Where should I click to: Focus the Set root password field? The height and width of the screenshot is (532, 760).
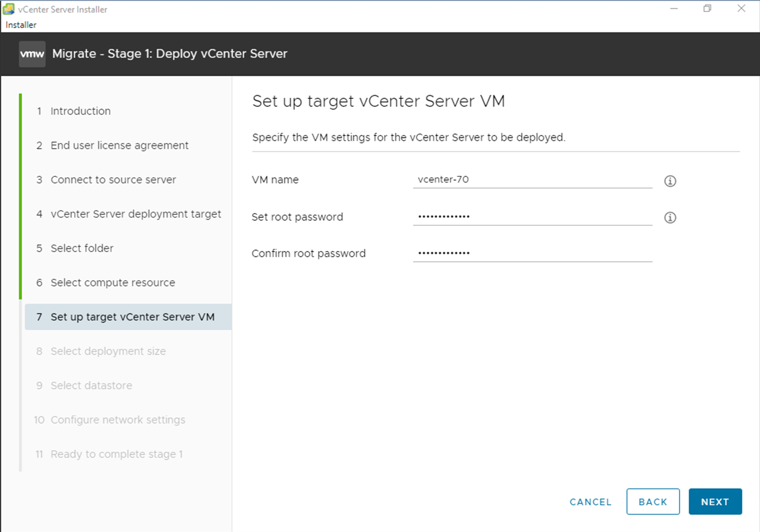(x=533, y=216)
